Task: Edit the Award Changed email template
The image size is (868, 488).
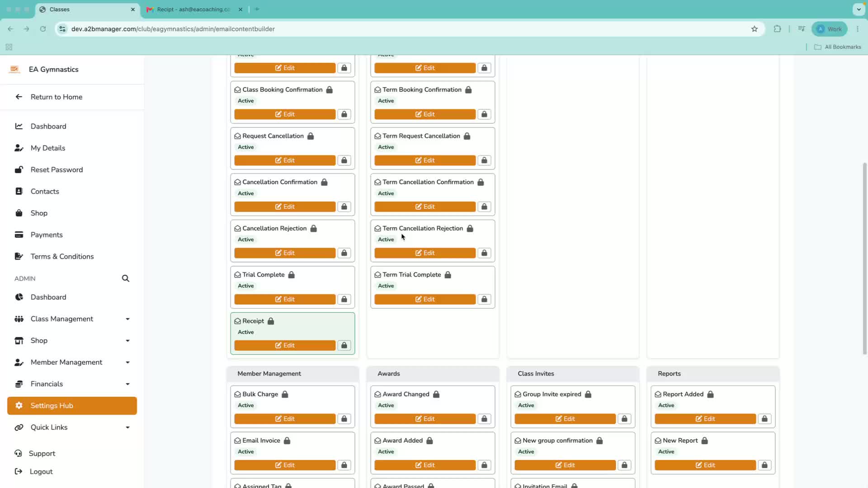Action: (425, 419)
